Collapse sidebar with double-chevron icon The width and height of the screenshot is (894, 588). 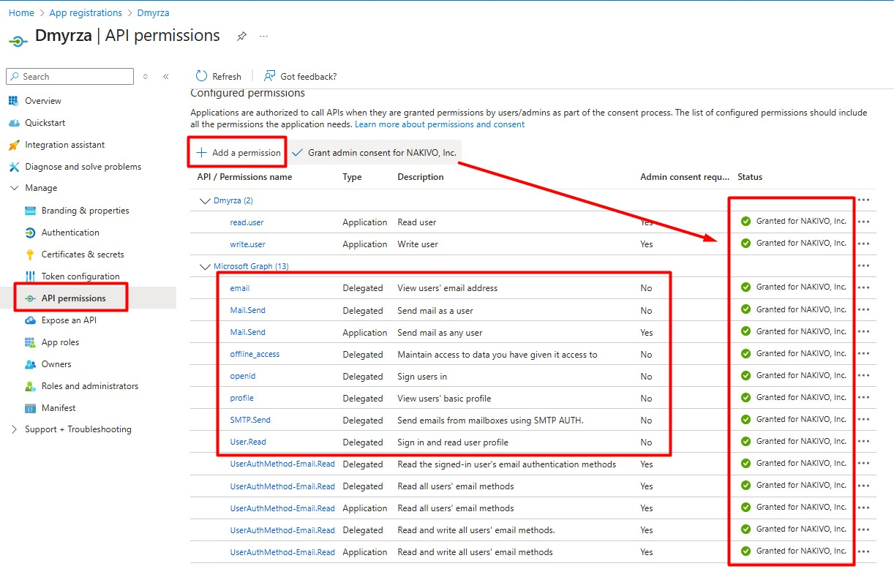pos(166,77)
